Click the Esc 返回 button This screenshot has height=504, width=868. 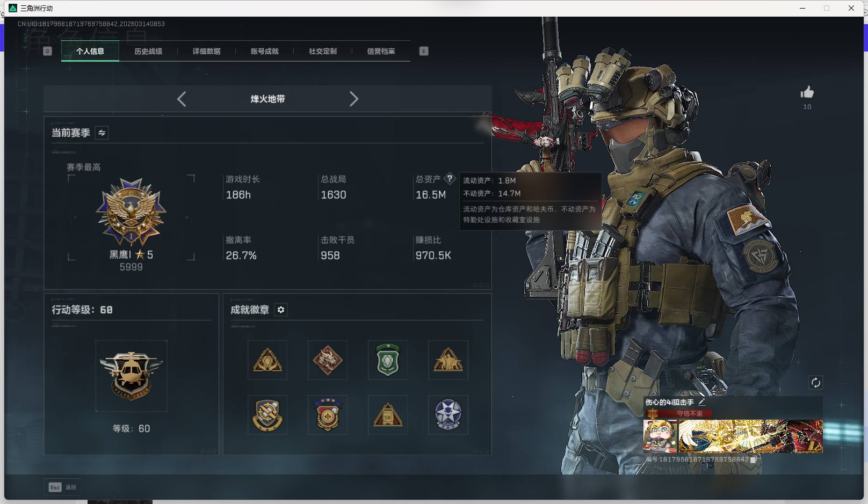click(62, 487)
